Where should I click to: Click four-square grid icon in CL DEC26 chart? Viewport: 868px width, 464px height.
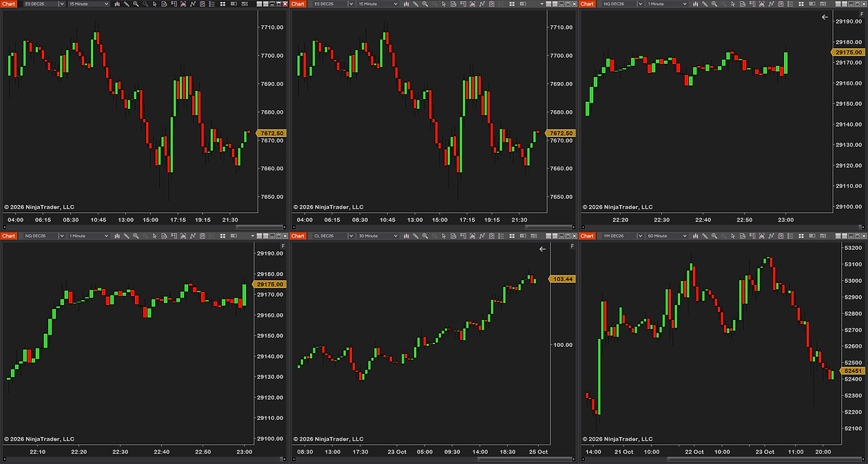pos(511,235)
